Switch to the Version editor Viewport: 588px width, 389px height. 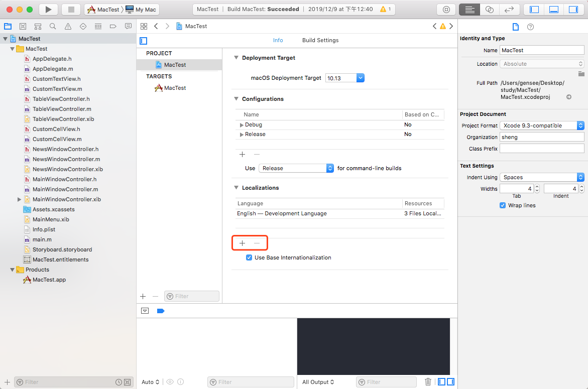[509, 10]
